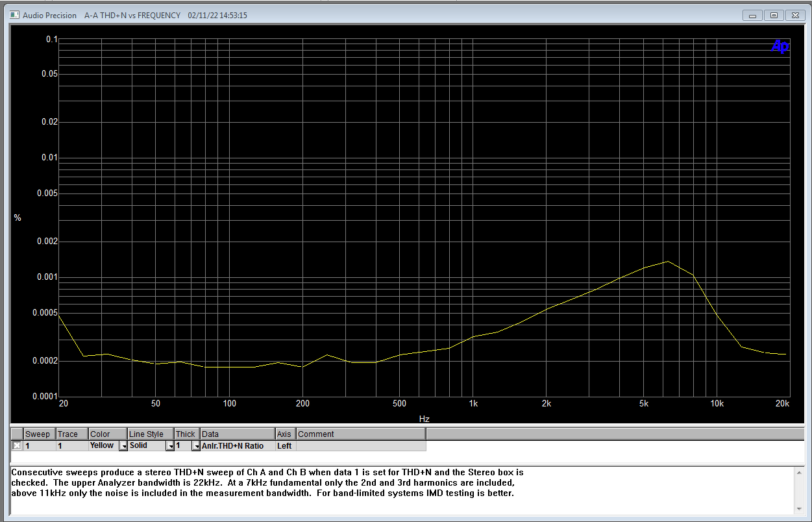This screenshot has height=522, width=812.
Task: Click the 500 X-axis label
Action: [x=399, y=404]
